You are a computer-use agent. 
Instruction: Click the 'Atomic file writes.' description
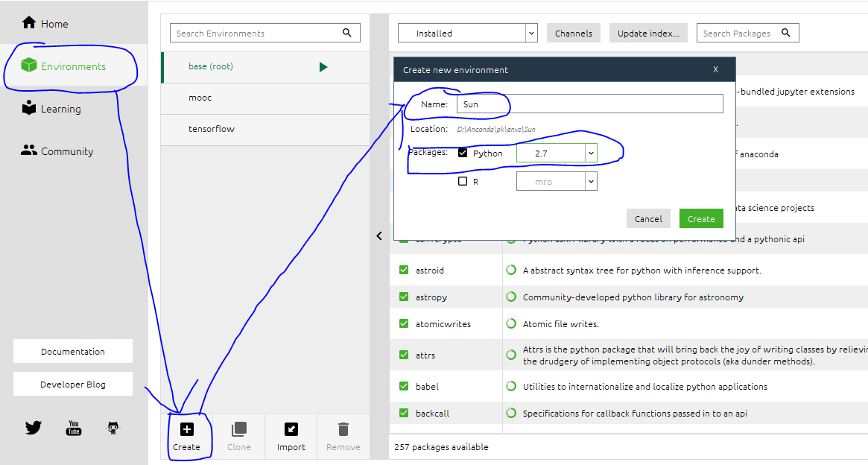tap(561, 324)
